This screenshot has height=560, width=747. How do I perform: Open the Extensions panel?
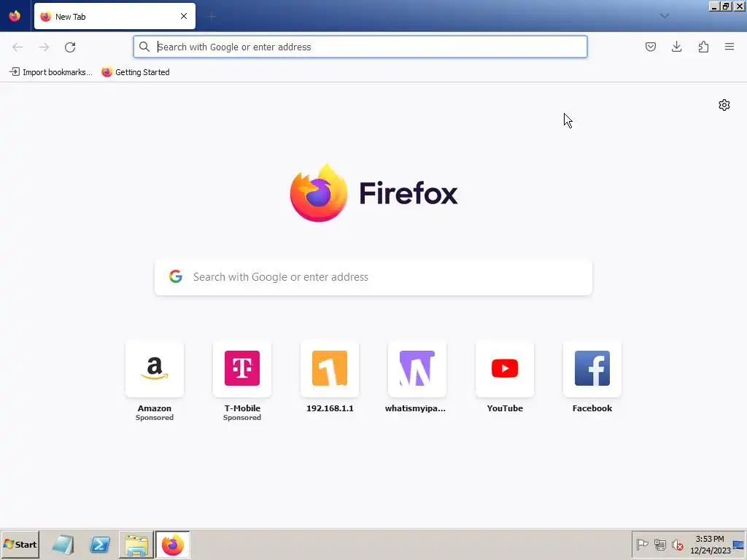tap(703, 47)
